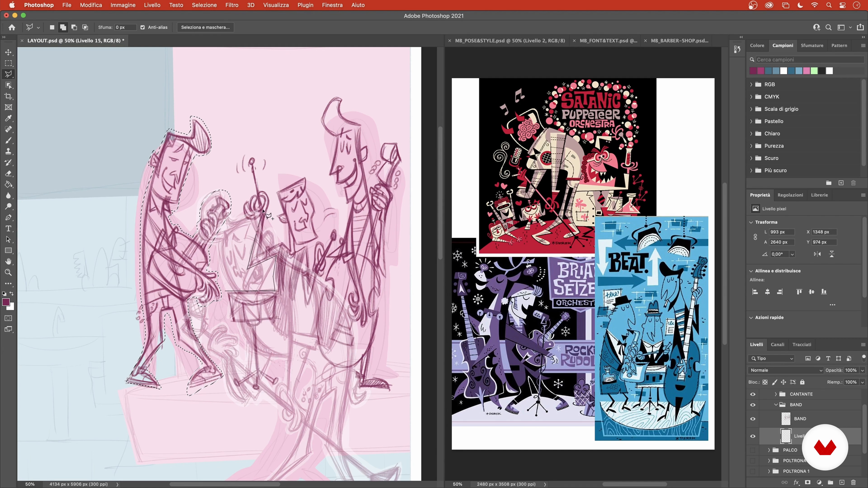Screen dimensions: 868x488
Task: Switch to MB_FONT&TEXT.psd document tab
Action: 608,41
